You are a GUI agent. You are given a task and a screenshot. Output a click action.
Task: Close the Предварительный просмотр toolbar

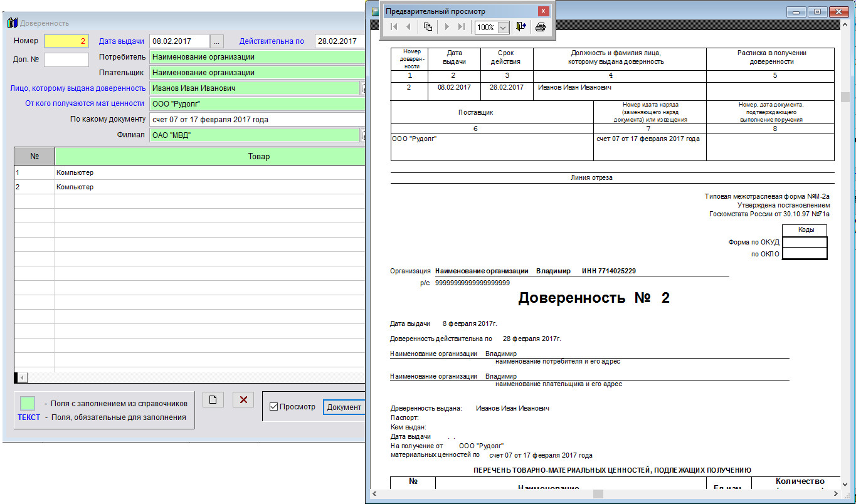[543, 11]
